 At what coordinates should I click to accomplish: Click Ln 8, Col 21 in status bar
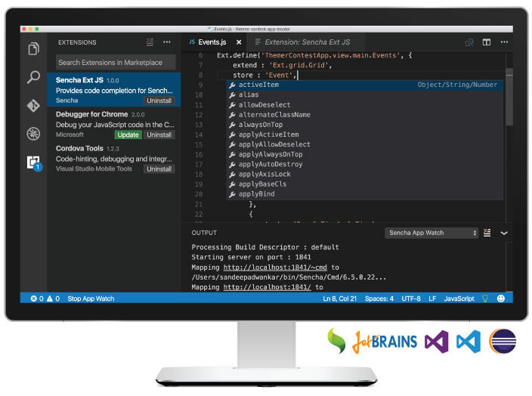(339, 299)
